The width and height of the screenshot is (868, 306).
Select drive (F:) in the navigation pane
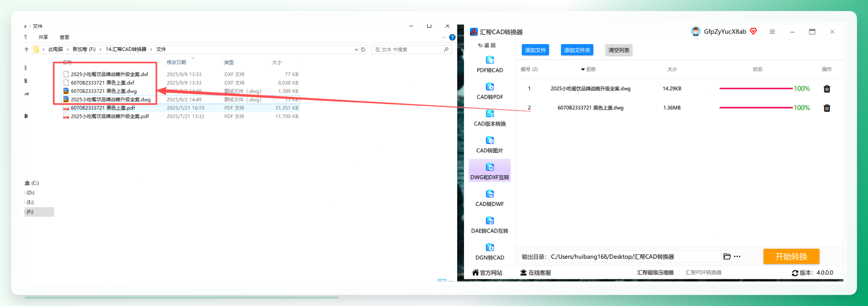tap(39, 212)
